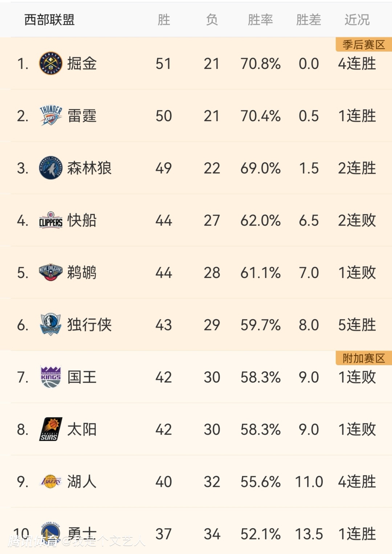Open the Dallas Mavericks logo

(x=50, y=325)
